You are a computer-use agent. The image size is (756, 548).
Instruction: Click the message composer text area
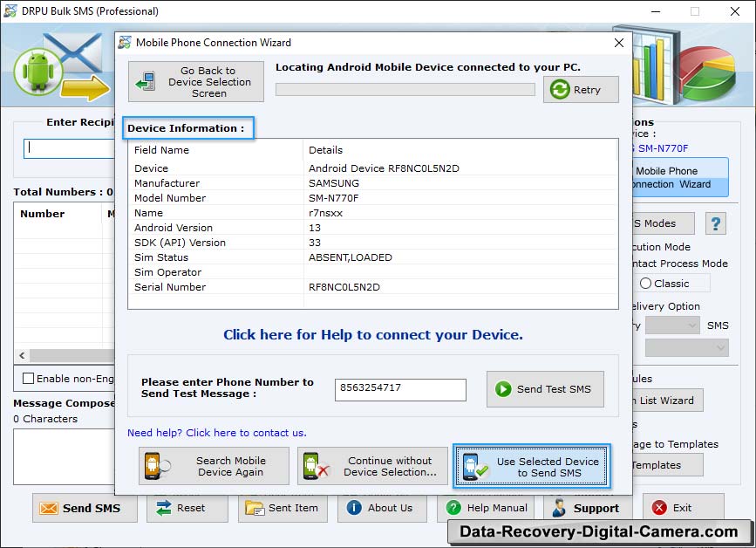pos(65,457)
